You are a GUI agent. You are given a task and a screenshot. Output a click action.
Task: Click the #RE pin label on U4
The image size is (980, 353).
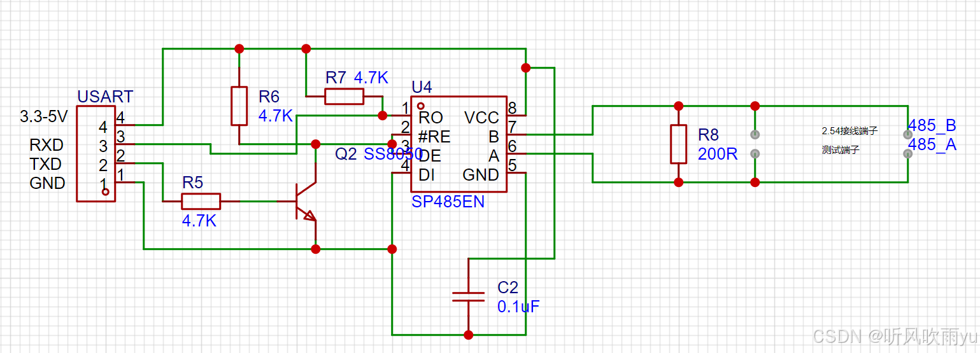[x=434, y=137]
